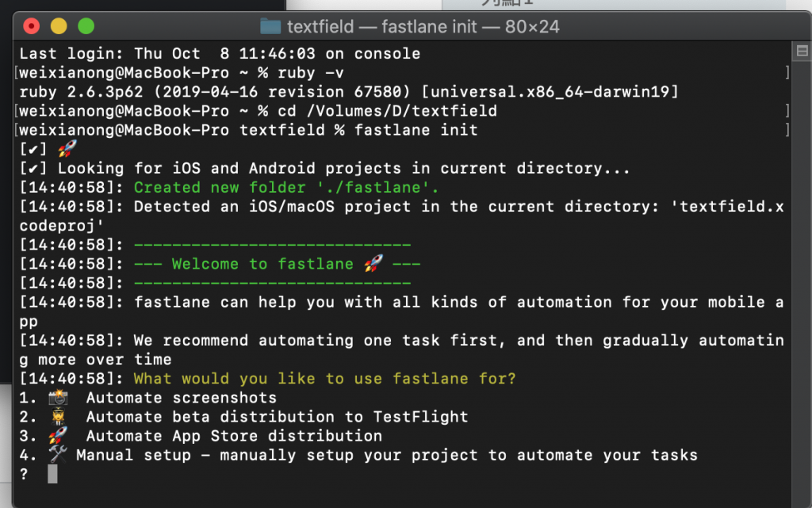Click the 'Automate screenshots' option text

(x=182, y=398)
